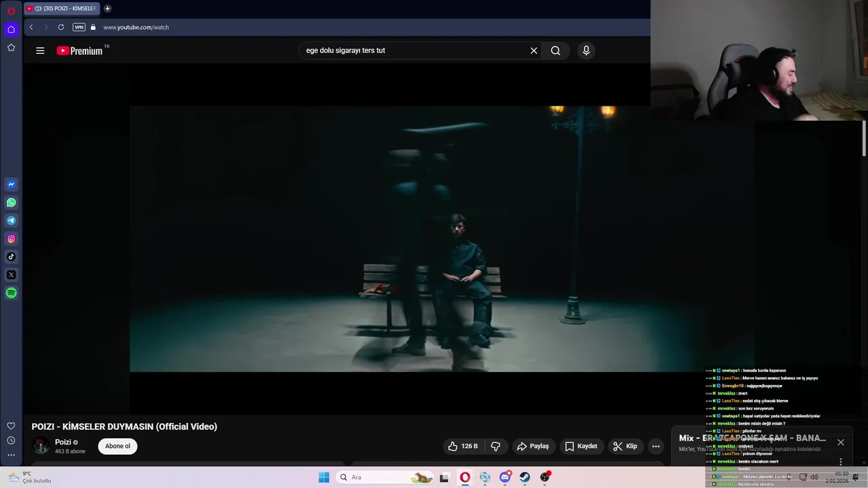868x488 pixels.
Task: Open WhatsApp in the Opera sidebar
Action: [x=11, y=203]
